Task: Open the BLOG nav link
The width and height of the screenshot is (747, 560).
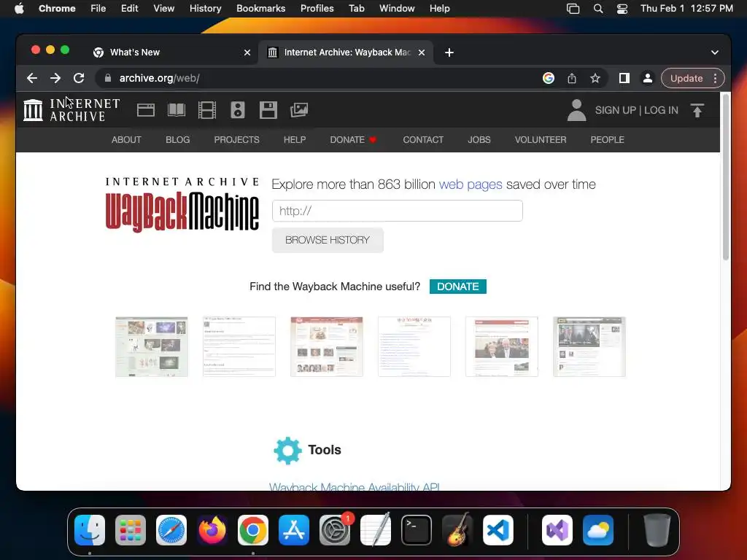Action: (178, 139)
